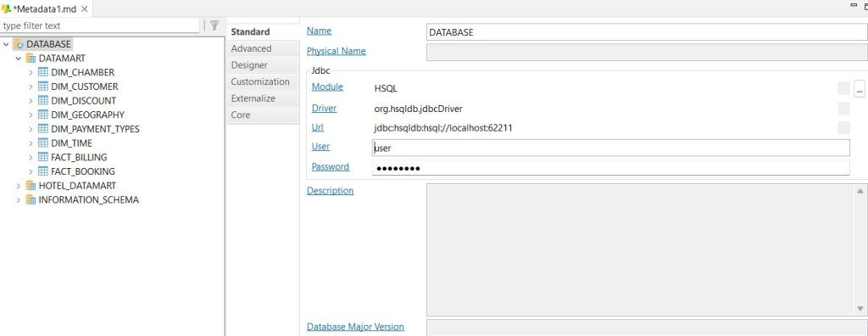Select the Metadata1.md editor tab
The image size is (868, 336).
46,8
